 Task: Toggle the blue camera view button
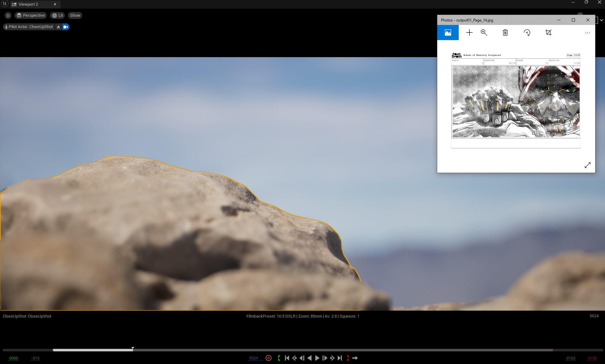pos(66,27)
